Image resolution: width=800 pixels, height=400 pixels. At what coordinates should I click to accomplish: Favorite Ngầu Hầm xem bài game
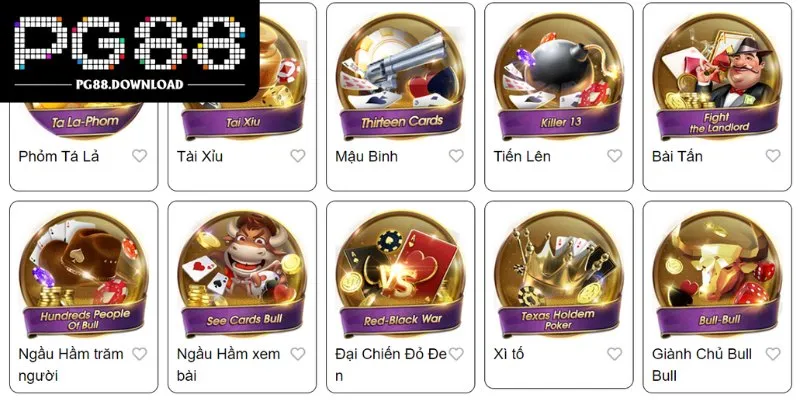pos(298,354)
